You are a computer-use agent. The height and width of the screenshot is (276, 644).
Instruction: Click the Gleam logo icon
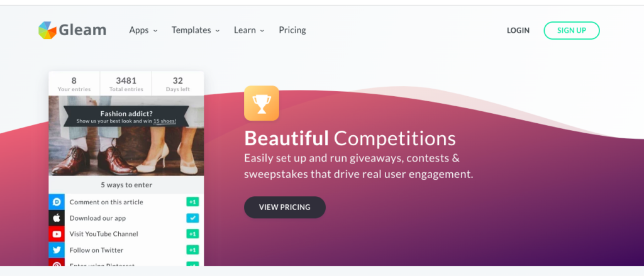(47, 30)
